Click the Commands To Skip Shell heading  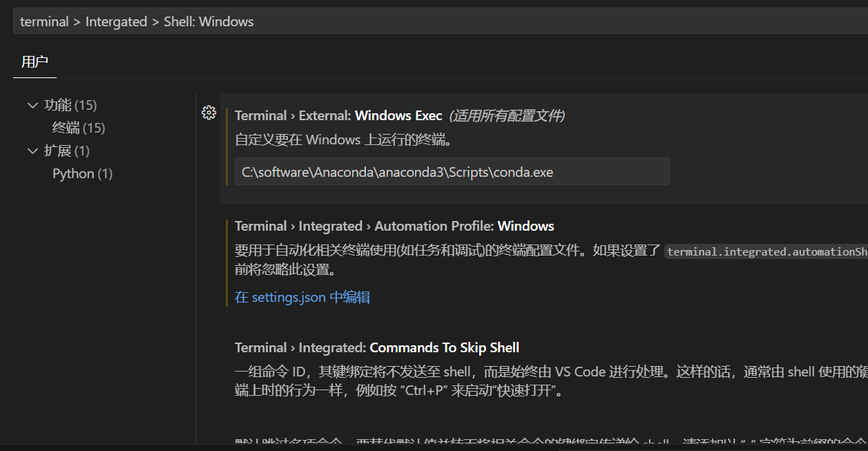[x=376, y=347]
